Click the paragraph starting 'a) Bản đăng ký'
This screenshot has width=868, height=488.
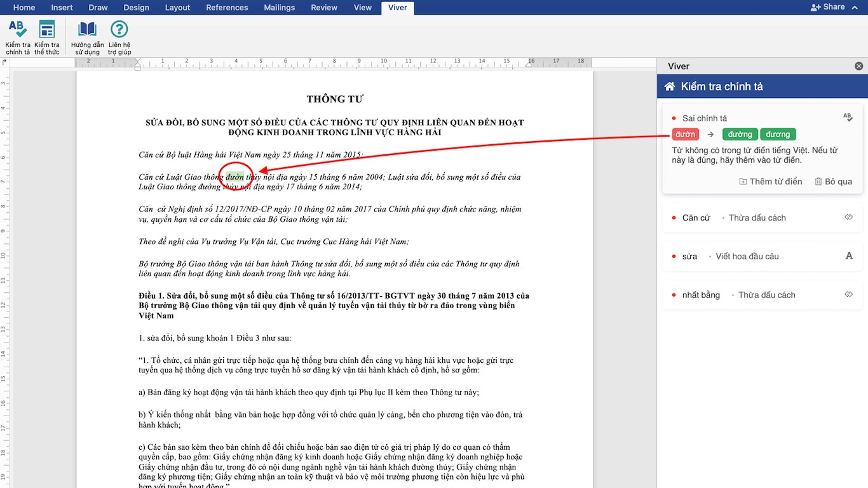pos(309,392)
